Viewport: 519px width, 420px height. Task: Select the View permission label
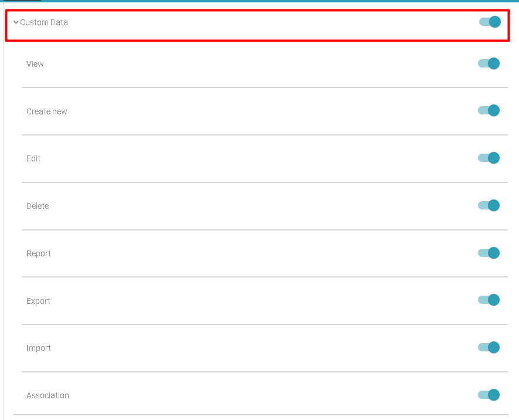click(x=35, y=64)
